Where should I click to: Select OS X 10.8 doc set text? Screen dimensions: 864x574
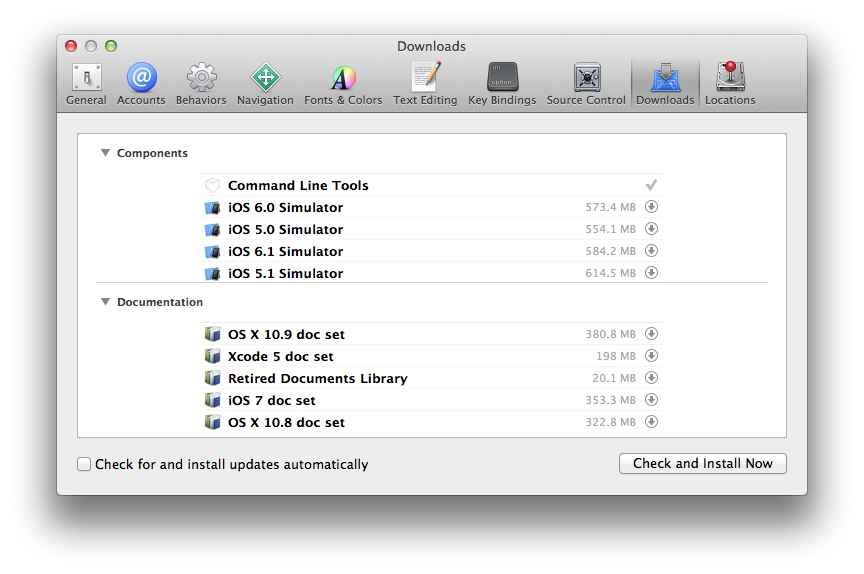click(287, 423)
